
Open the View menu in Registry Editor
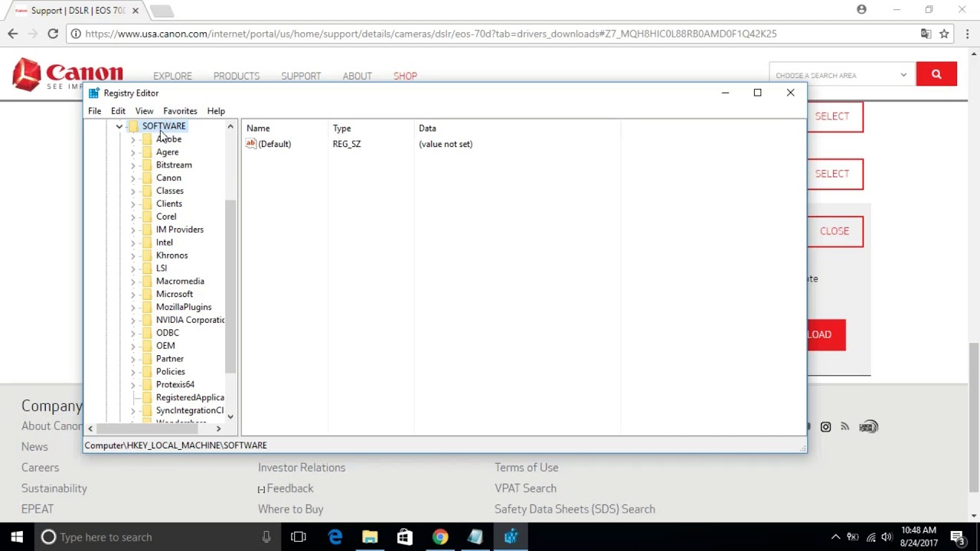click(144, 111)
